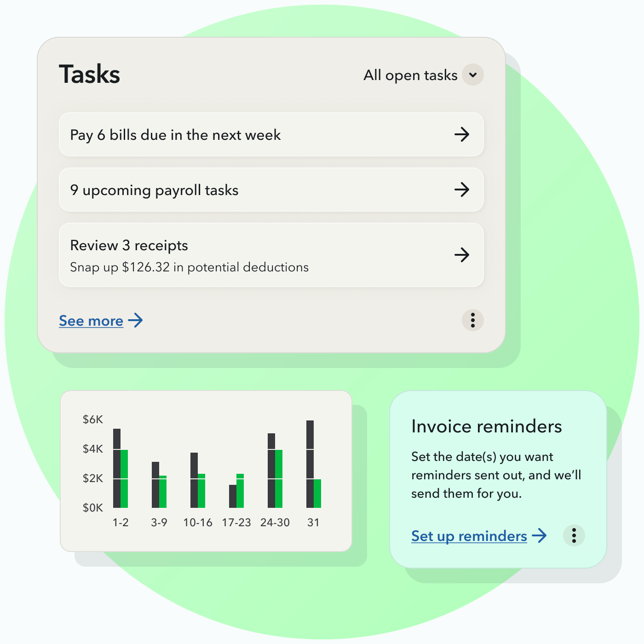Click the Invoice reminders heading
Viewport: 644px width, 644px height.
487,426
